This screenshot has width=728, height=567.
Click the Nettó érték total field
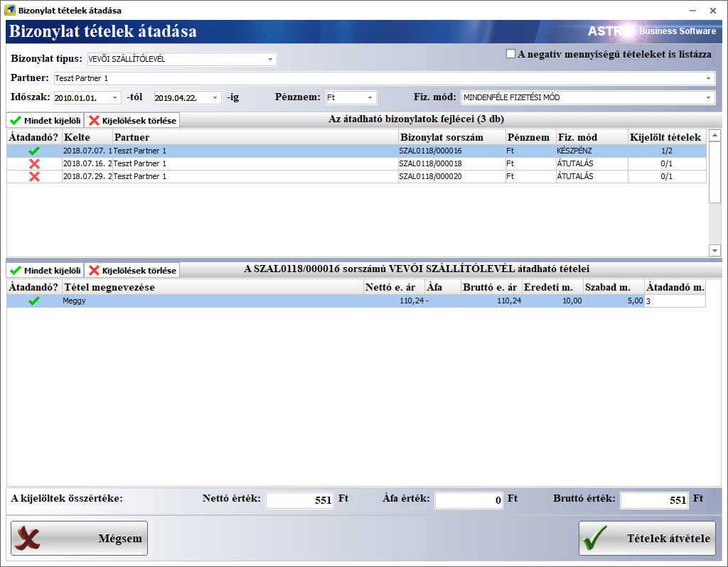(299, 500)
